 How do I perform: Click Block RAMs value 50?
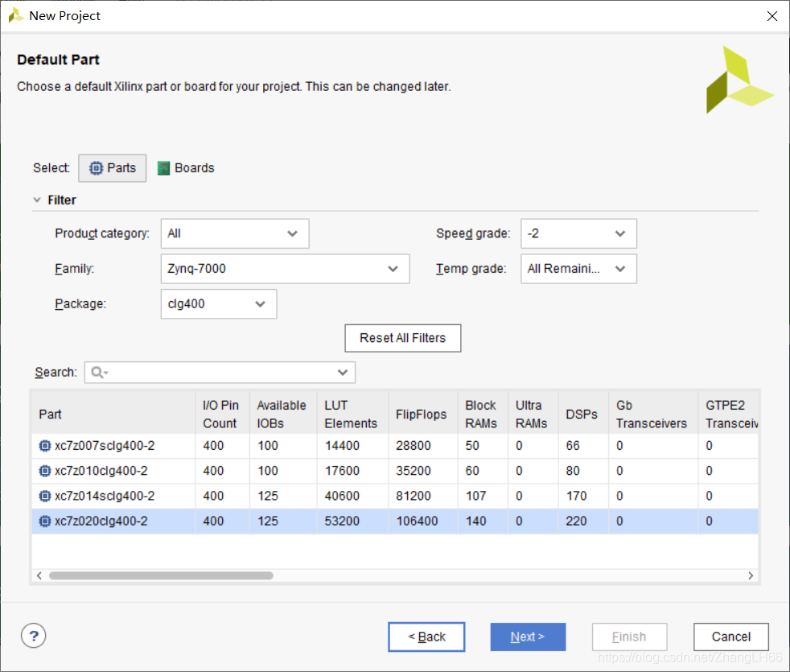coord(472,446)
